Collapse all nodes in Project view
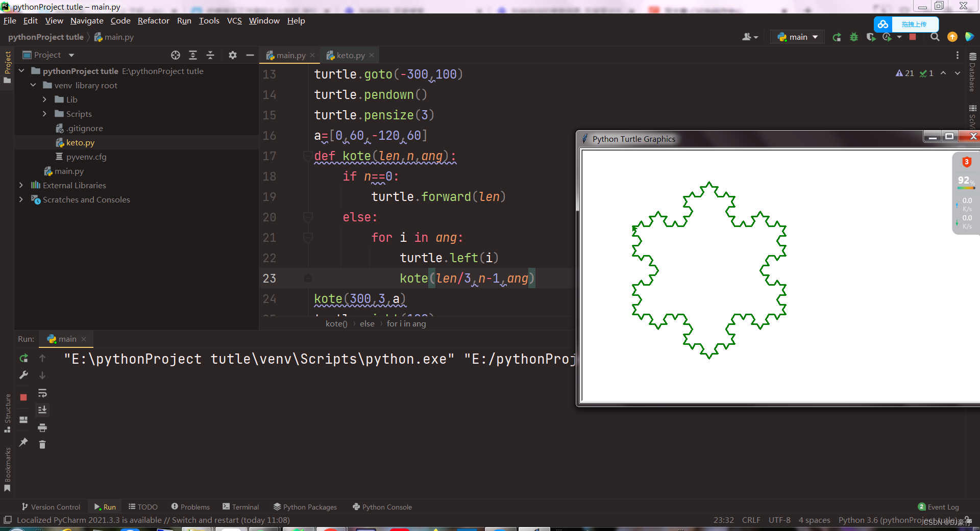Screen dimensions: 980x531 pos(210,55)
